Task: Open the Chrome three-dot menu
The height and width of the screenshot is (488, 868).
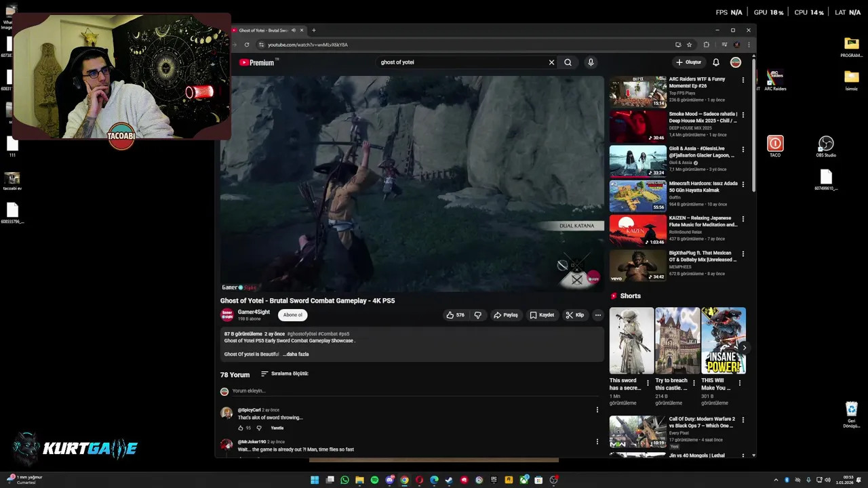Action: tap(749, 45)
